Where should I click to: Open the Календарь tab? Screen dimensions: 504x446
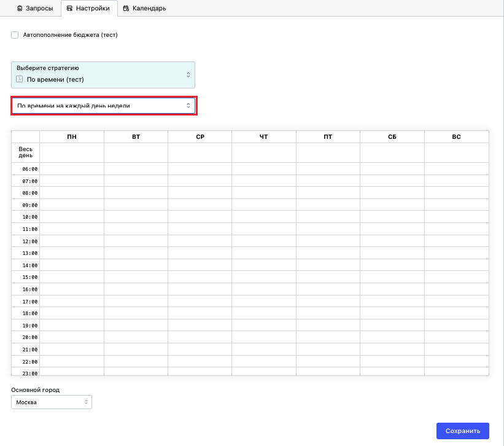[x=145, y=9]
